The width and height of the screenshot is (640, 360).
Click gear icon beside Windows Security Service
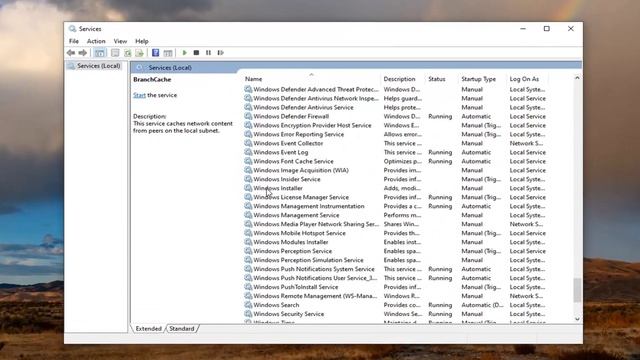[248, 314]
